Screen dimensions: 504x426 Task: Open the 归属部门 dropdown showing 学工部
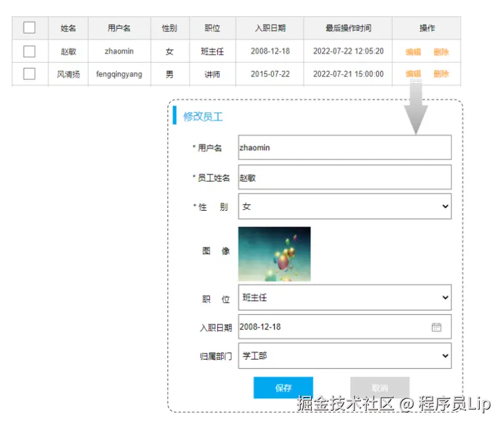coord(345,356)
